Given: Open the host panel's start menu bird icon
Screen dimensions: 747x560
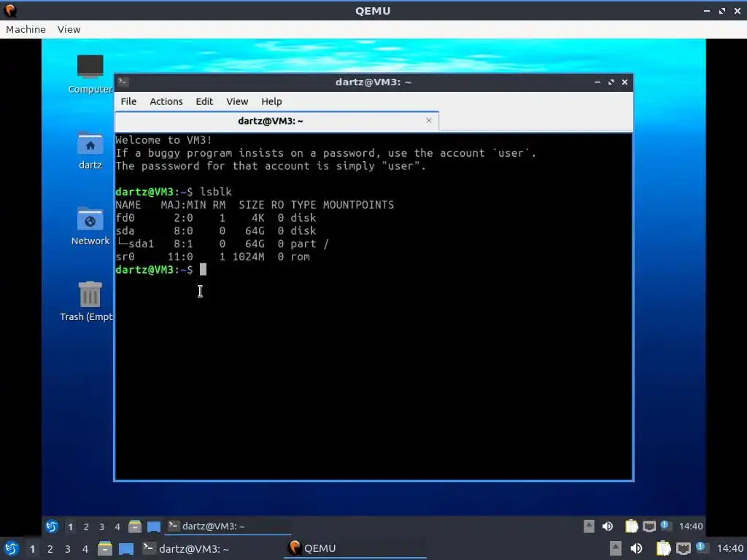Looking at the screenshot, I should coord(12,548).
